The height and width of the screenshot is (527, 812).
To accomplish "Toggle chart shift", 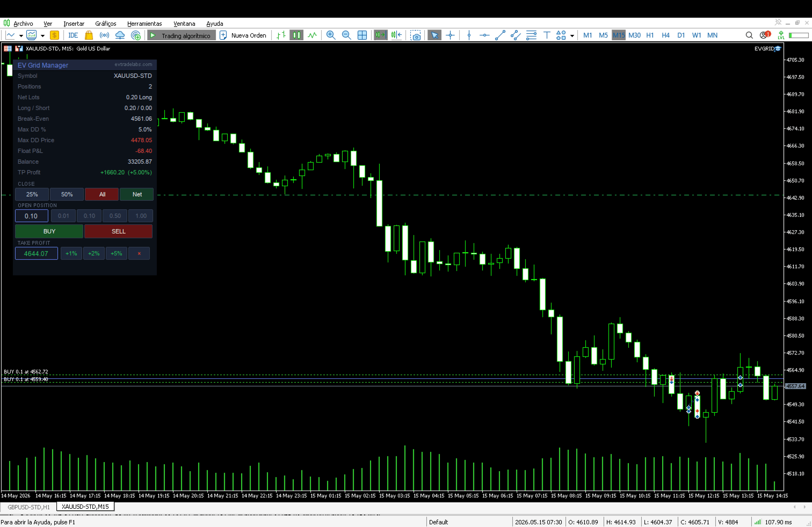I will coord(396,35).
